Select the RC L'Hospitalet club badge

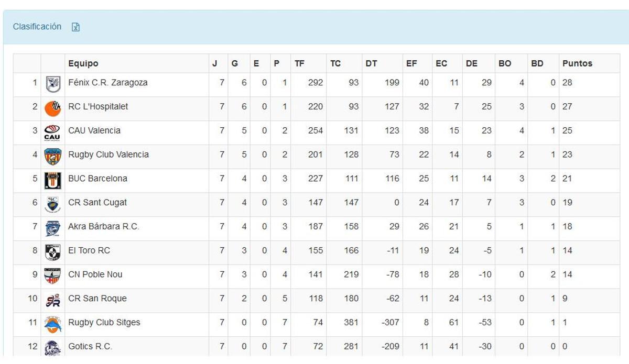(x=52, y=106)
